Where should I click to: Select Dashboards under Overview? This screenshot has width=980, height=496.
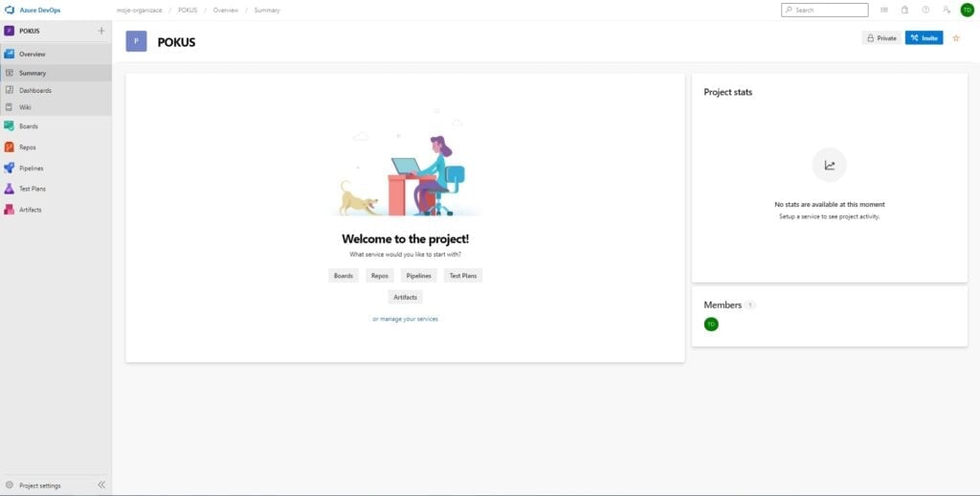(35, 90)
